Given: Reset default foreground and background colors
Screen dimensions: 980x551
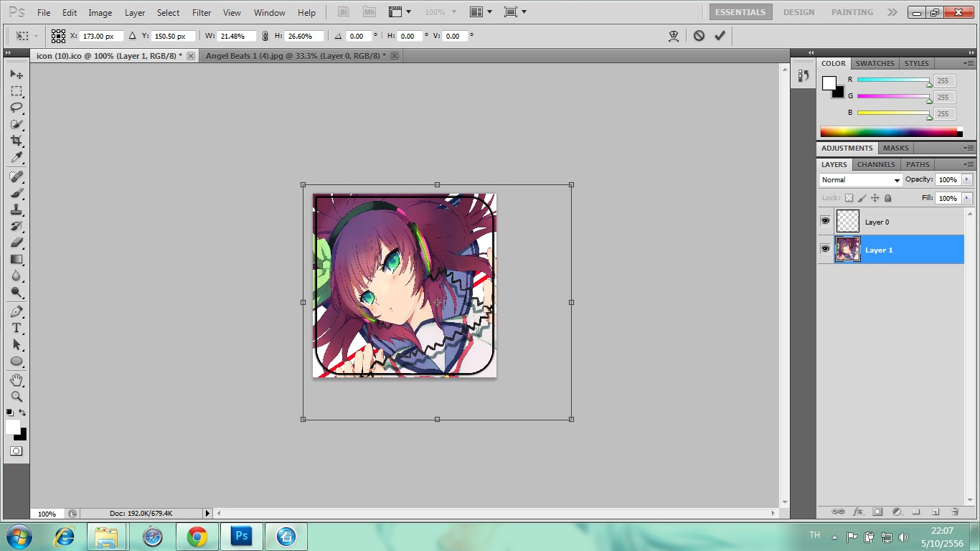Looking at the screenshot, I should point(9,413).
